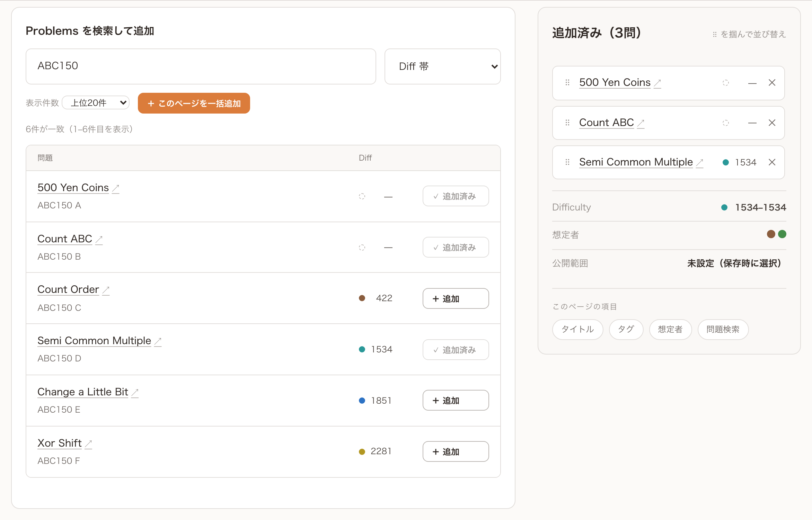Image resolution: width=812 pixels, height=520 pixels.
Task: Remove Semi Common Multiple from added list
Action: (x=772, y=162)
